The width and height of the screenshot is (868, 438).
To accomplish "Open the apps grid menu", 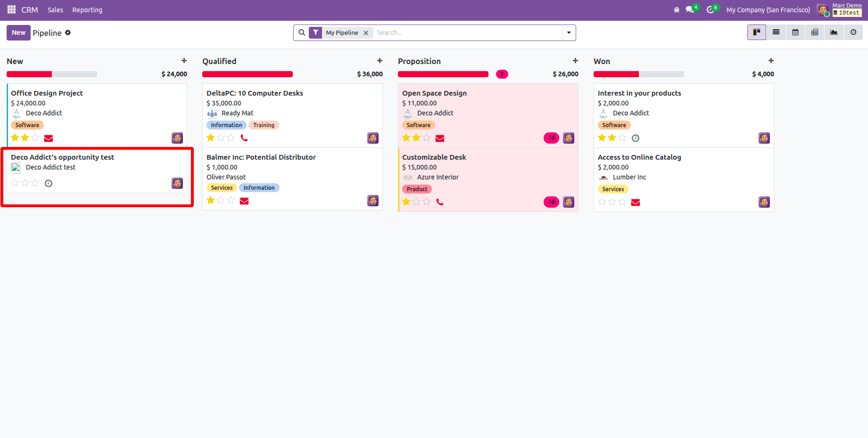I will point(11,9).
